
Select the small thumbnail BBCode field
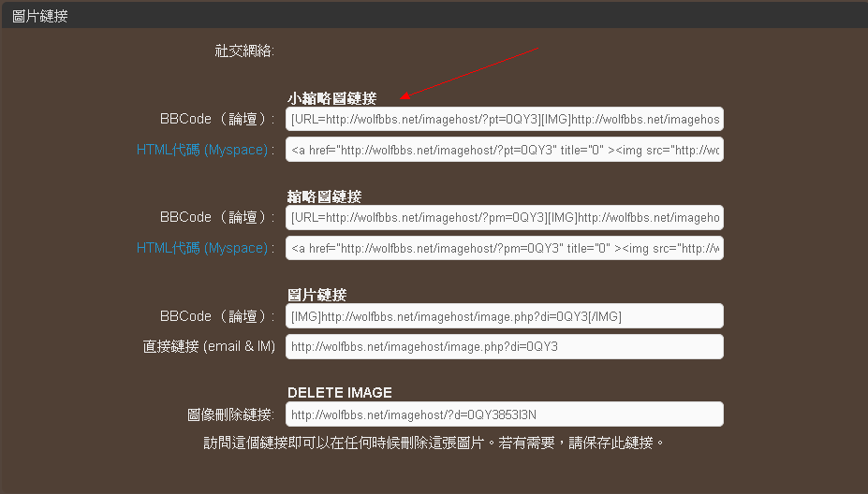[x=505, y=119]
